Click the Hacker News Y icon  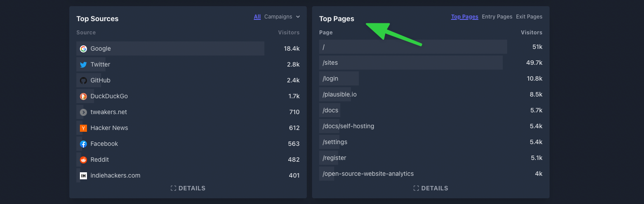pos(83,128)
